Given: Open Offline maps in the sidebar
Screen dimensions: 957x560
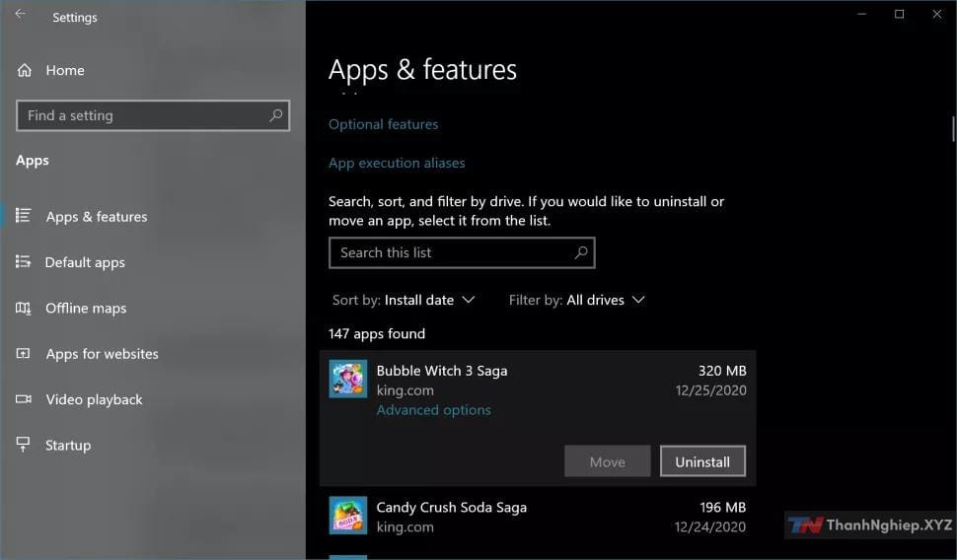Looking at the screenshot, I should [x=86, y=308].
